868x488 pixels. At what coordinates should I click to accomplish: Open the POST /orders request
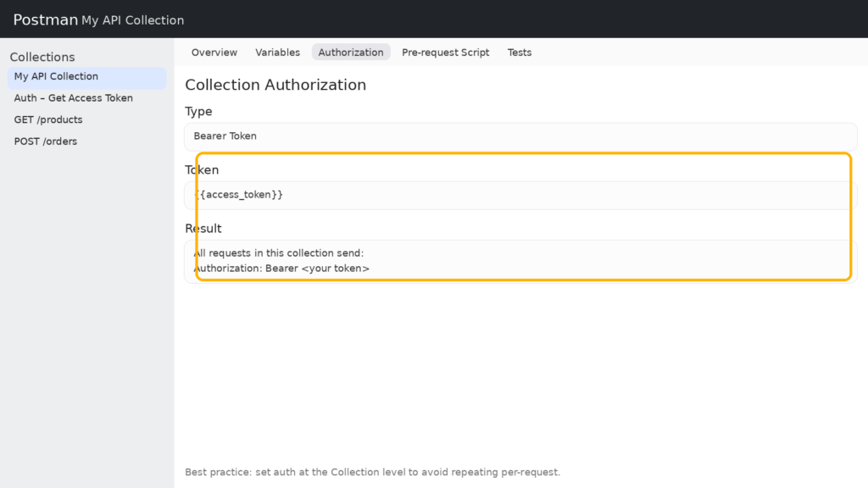pos(46,141)
